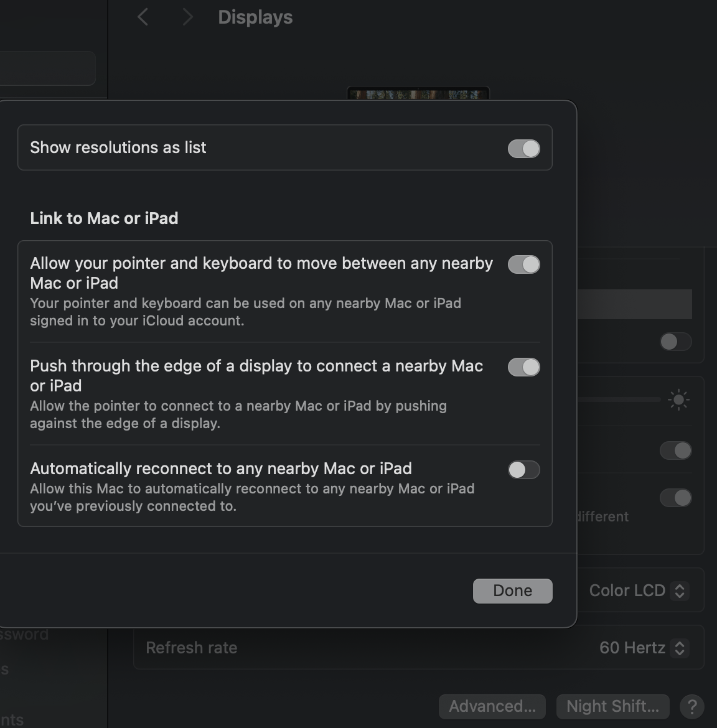Image resolution: width=717 pixels, height=728 pixels.
Task: Click the forward navigation chevron
Action: coord(187,17)
